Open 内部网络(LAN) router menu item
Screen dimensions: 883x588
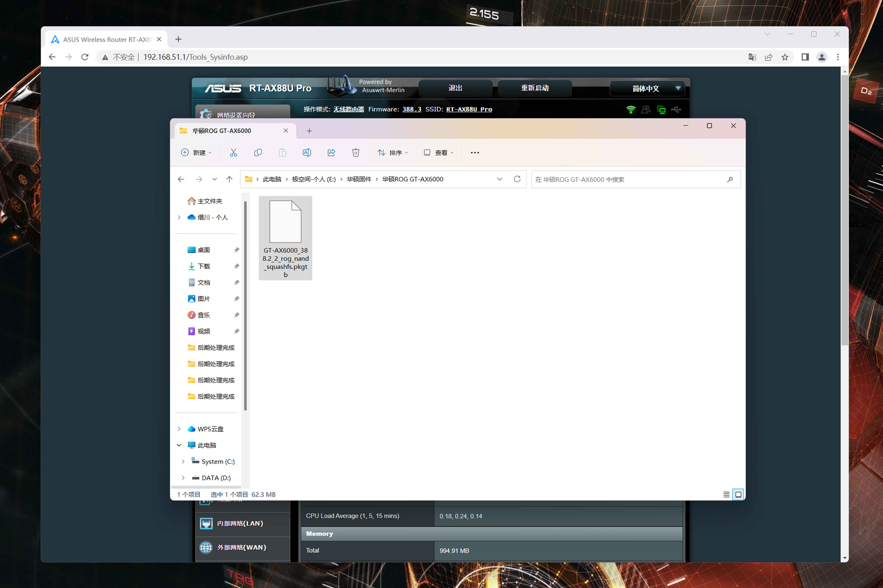pyautogui.click(x=240, y=523)
